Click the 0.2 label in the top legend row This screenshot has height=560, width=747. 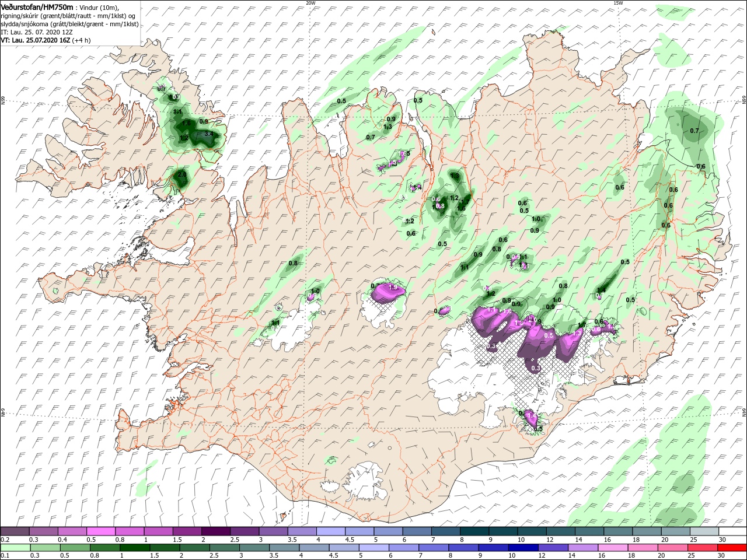pyautogui.click(x=5, y=540)
